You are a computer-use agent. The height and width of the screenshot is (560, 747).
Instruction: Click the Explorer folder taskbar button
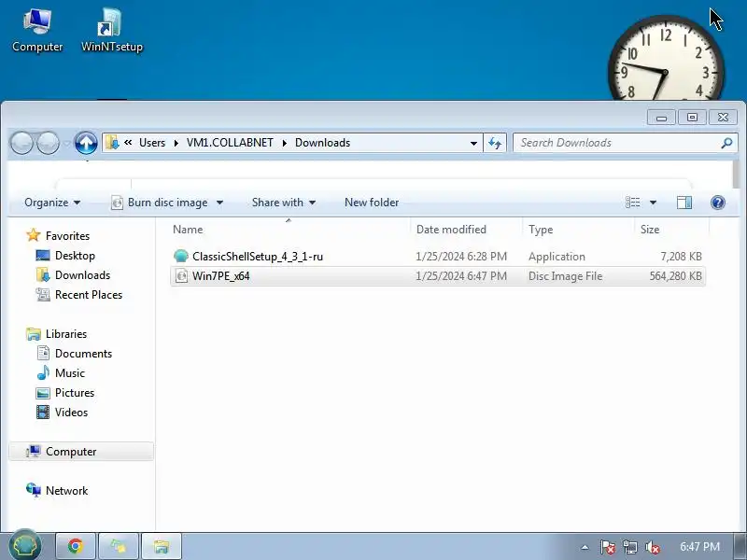click(x=162, y=546)
